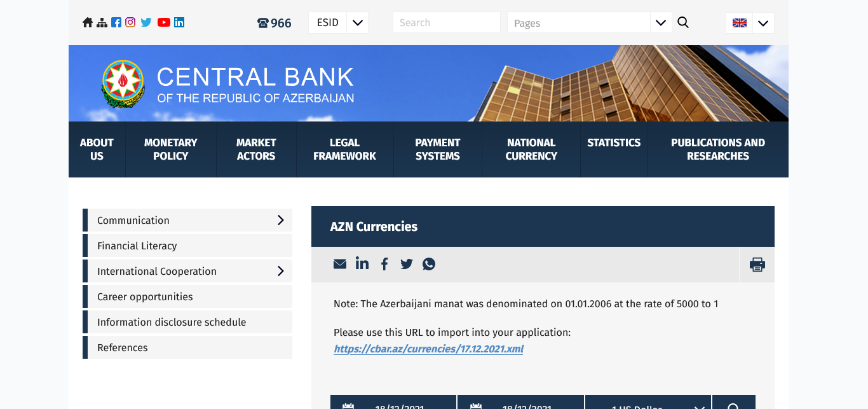This screenshot has height=409, width=868.
Task: Expand the Pages dropdown
Action: [660, 23]
